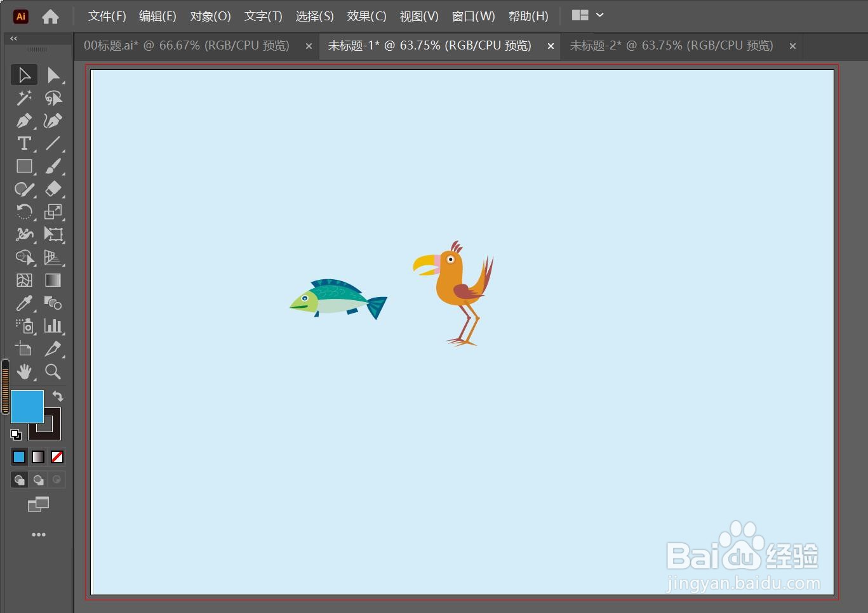Viewport: 868px width, 613px height.
Task: Select the Perspective Grid tool
Action: [x=53, y=258]
